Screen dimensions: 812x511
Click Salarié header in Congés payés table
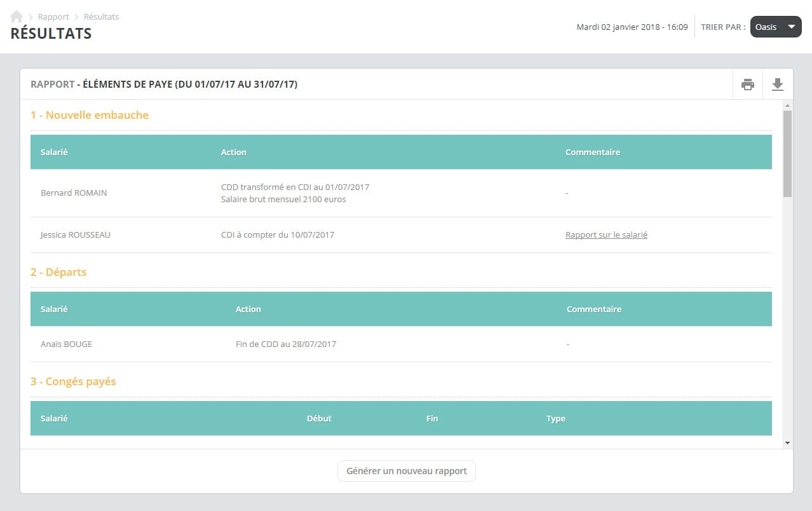(54, 418)
